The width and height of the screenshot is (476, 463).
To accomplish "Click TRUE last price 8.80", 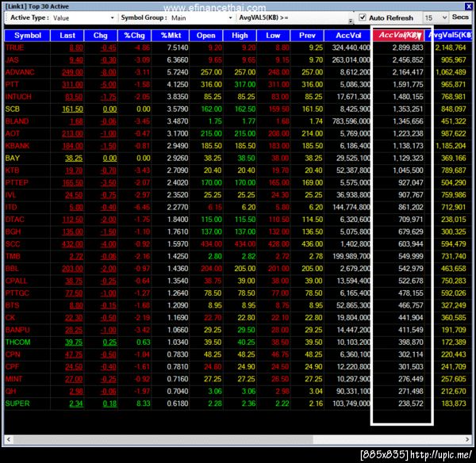I will tap(76, 48).
